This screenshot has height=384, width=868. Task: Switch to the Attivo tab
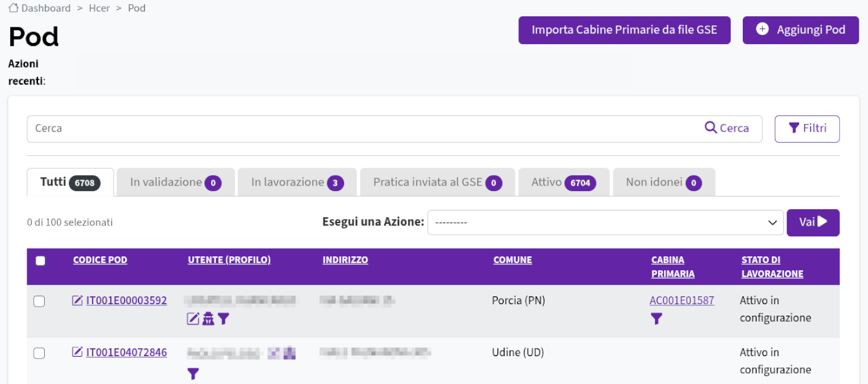(x=564, y=182)
